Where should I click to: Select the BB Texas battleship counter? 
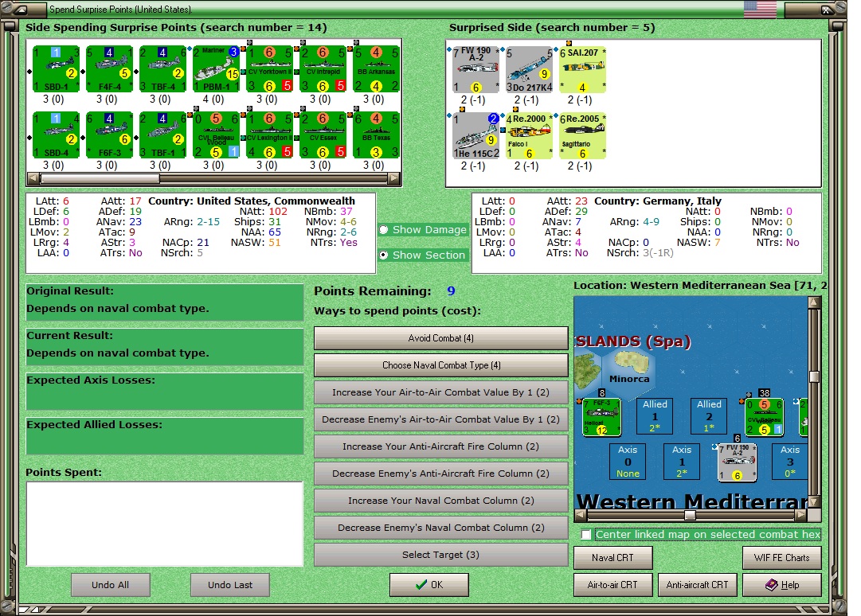pos(376,135)
